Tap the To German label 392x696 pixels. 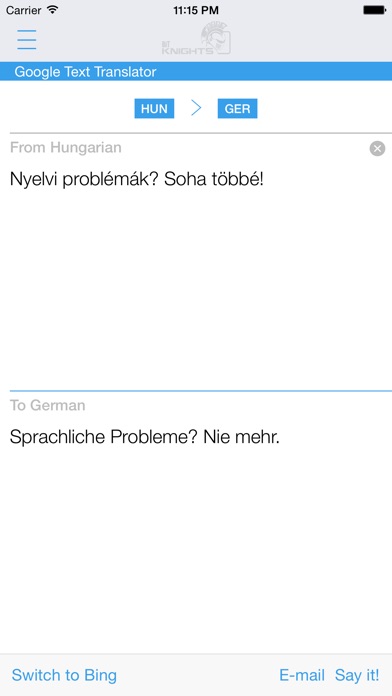48,405
